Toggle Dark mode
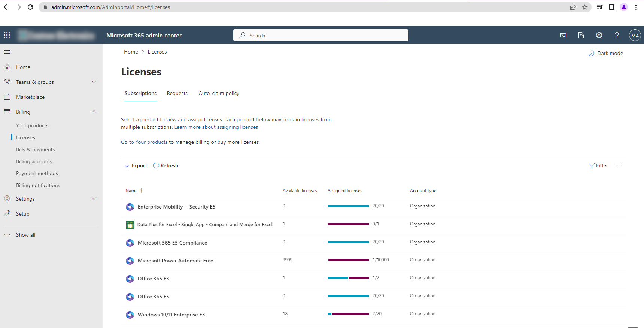Image resolution: width=644 pixels, height=328 pixels. pyautogui.click(x=606, y=53)
